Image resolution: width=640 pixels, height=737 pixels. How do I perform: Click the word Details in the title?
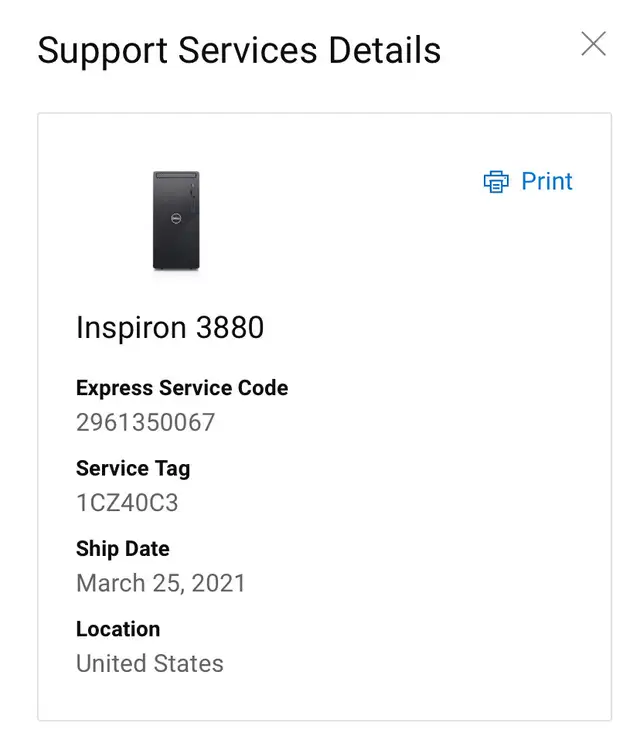click(384, 50)
